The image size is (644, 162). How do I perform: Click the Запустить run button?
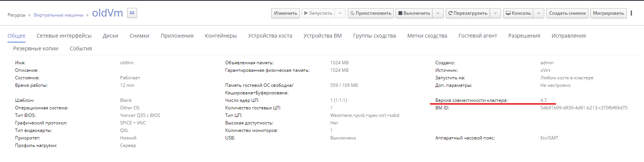[318, 13]
